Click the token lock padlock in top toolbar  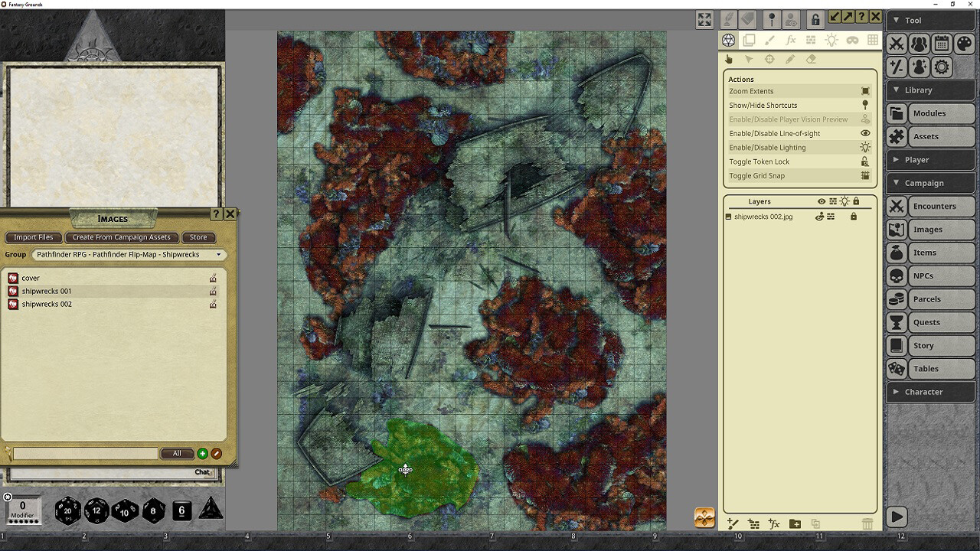[x=816, y=19]
